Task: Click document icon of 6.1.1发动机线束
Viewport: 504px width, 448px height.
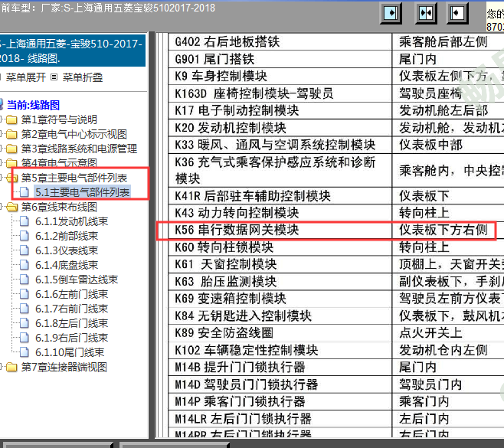Action: coord(25,221)
